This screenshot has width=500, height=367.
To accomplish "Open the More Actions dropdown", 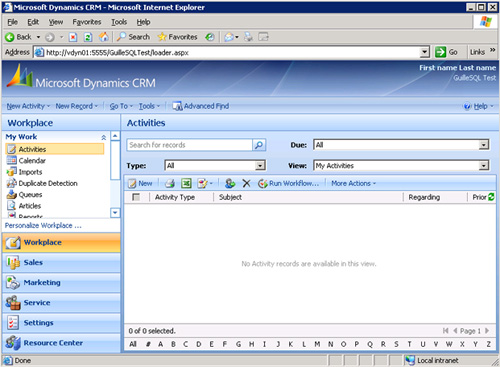I will click(x=353, y=183).
